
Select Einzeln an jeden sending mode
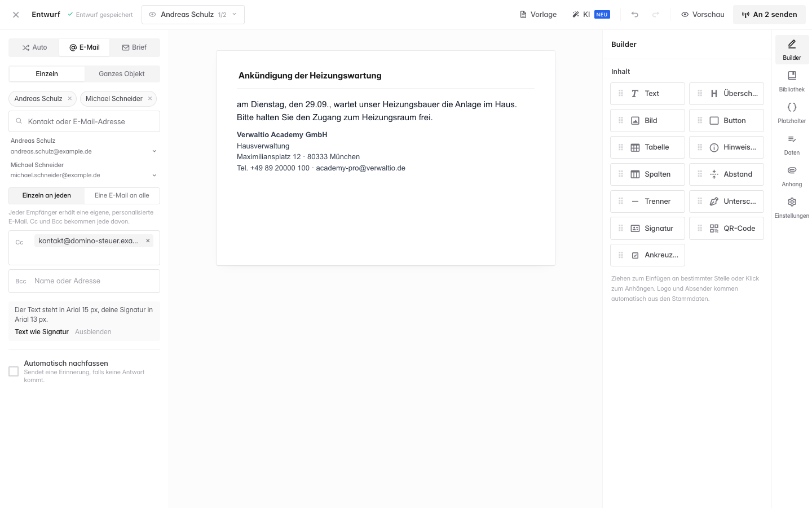(47, 196)
